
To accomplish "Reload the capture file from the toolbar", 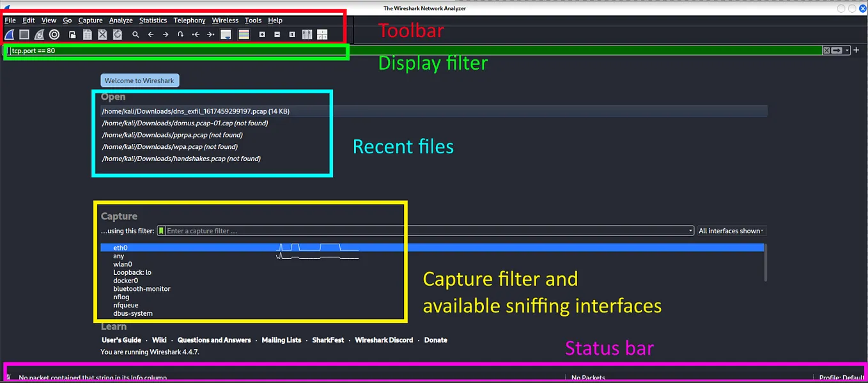I will pyautogui.click(x=117, y=34).
